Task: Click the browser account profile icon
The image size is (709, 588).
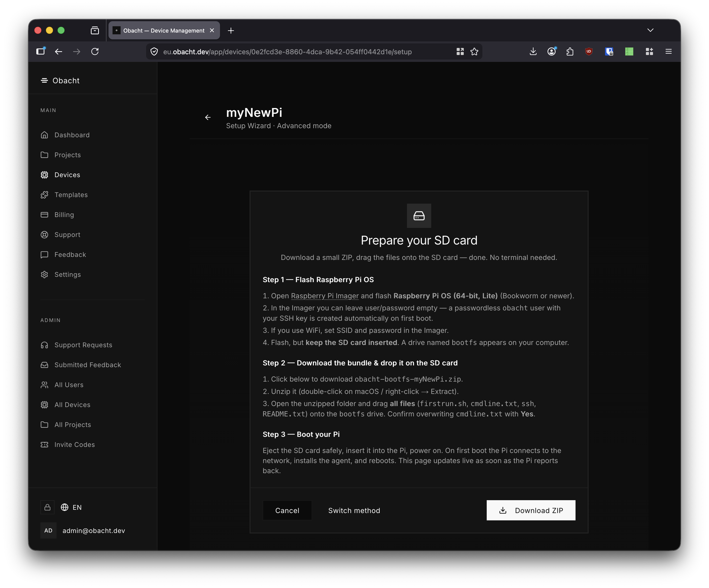Action: pos(552,51)
